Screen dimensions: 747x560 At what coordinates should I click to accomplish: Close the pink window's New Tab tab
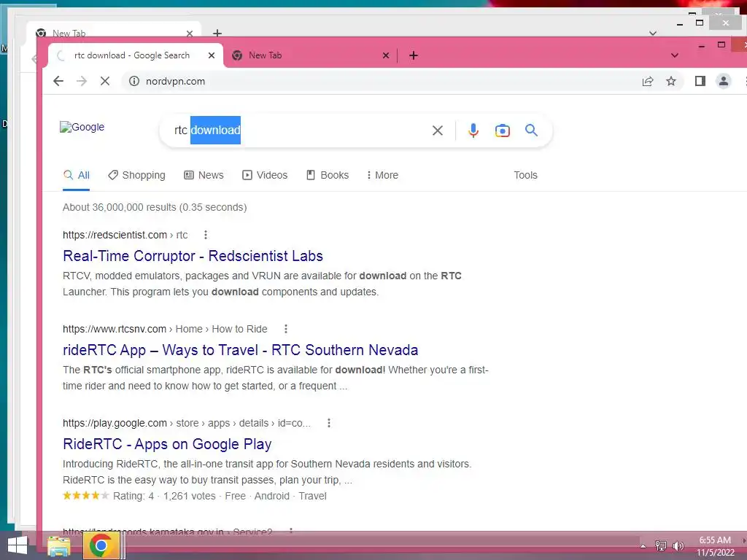386,55
